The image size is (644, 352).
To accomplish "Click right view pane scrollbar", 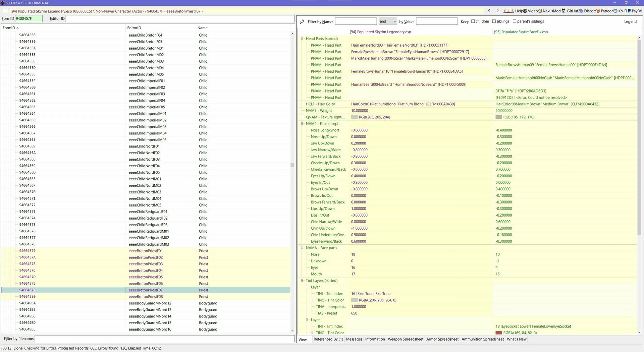I will (639, 137).
